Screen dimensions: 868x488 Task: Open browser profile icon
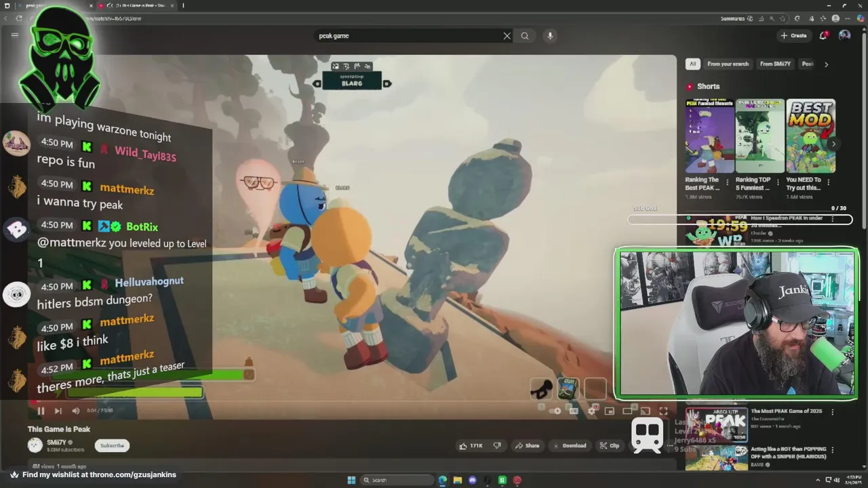[835, 18]
